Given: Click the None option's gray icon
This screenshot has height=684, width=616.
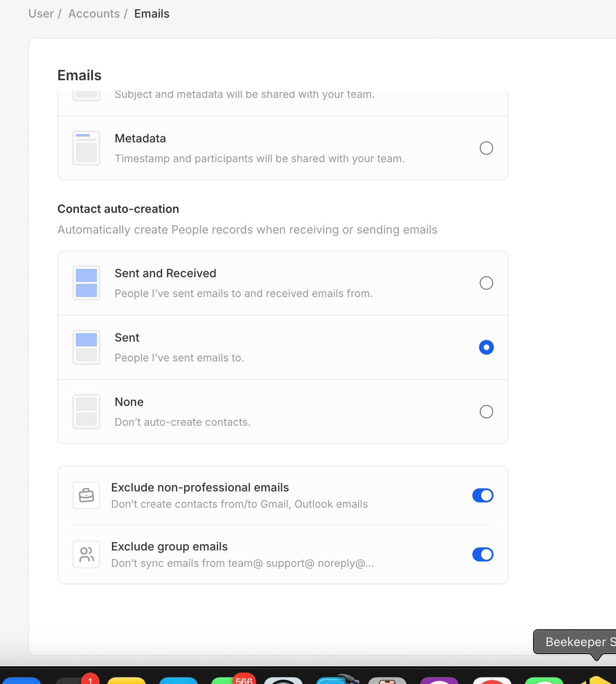Looking at the screenshot, I should 86,412.
